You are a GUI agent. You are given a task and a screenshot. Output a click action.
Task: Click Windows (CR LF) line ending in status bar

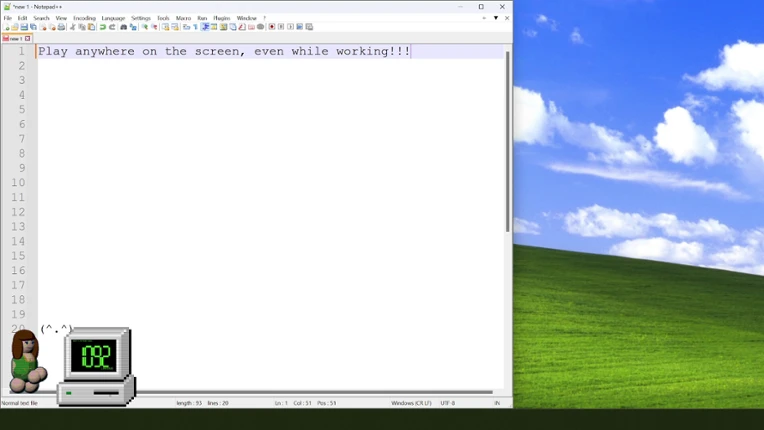411,403
